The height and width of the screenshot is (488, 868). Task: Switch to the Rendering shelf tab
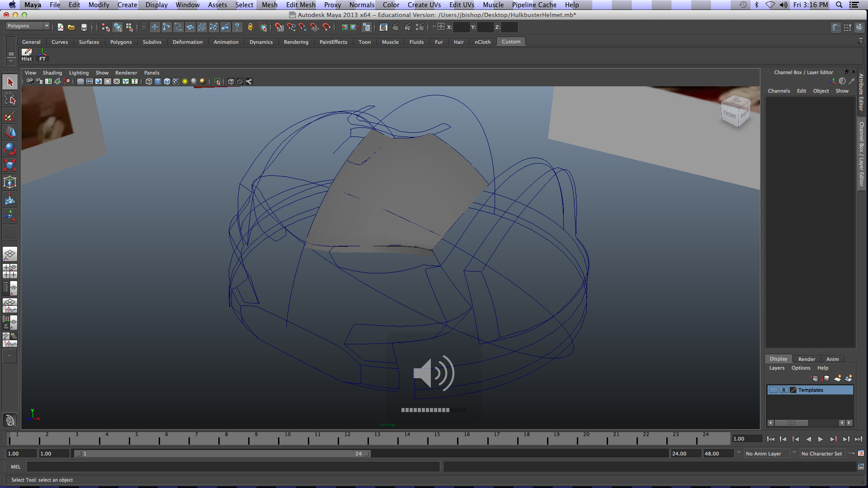point(296,42)
